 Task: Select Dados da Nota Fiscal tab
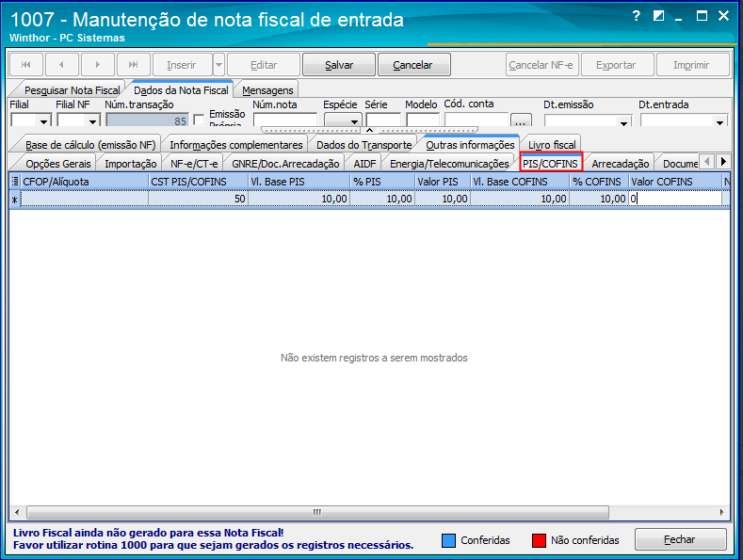pyautogui.click(x=181, y=90)
